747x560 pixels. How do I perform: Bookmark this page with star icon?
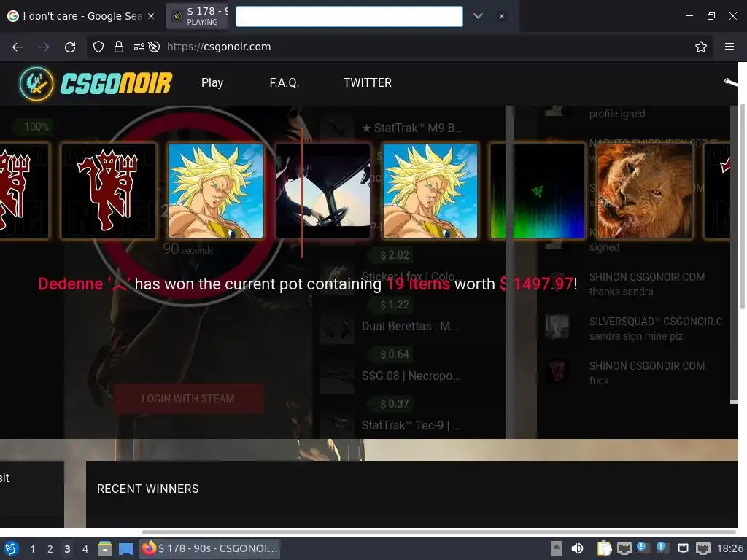click(x=700, y=47)
